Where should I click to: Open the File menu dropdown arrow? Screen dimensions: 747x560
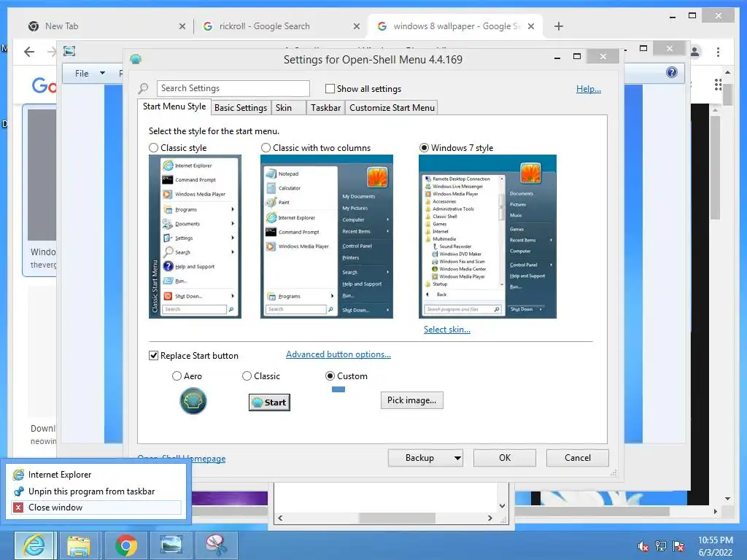[102, 74]
